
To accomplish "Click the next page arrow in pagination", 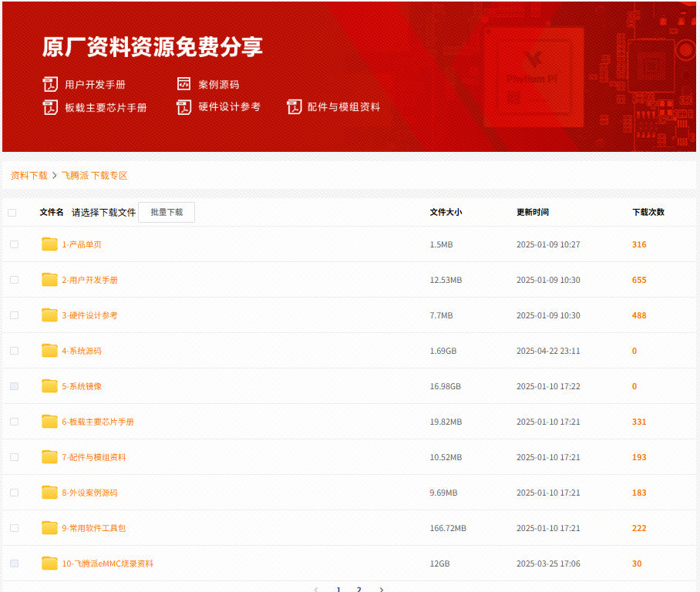I will pyautogui.click(x=382, y=590).
